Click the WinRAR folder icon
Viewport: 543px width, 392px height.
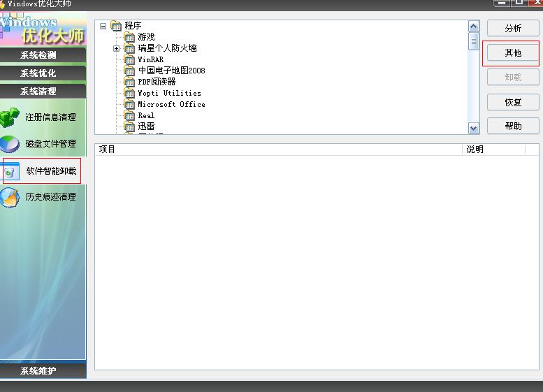[129, 59]
